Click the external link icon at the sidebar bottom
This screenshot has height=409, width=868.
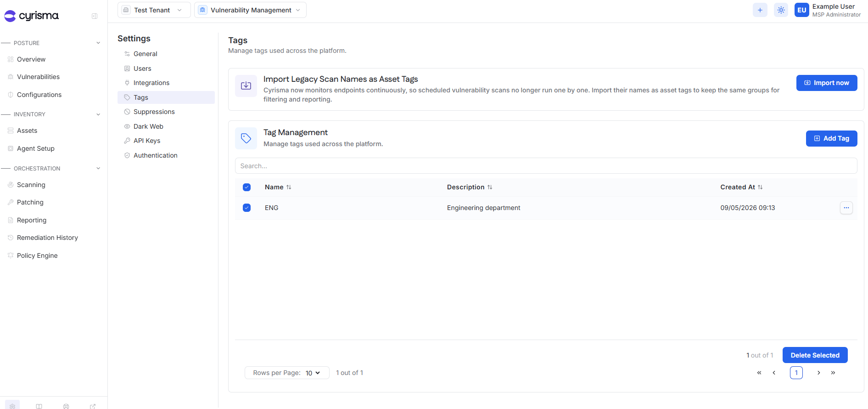pos(93,406)
